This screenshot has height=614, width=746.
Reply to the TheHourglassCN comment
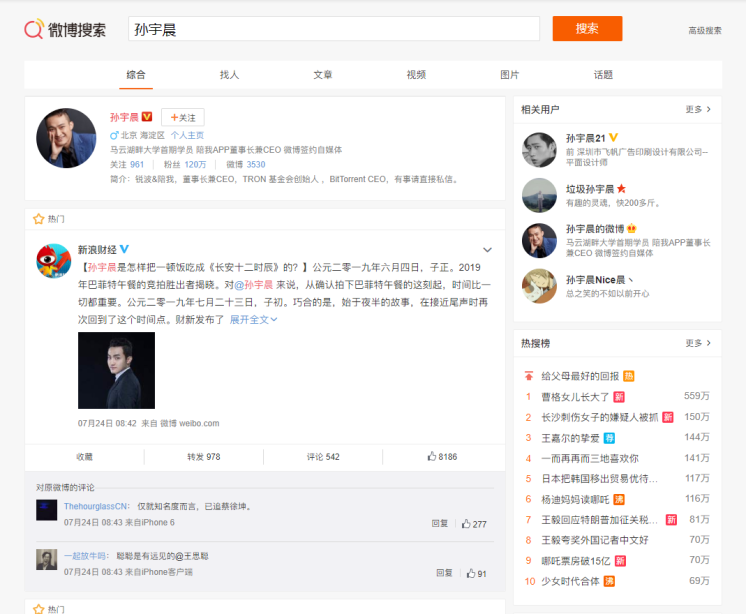click(x=440, y=524)
